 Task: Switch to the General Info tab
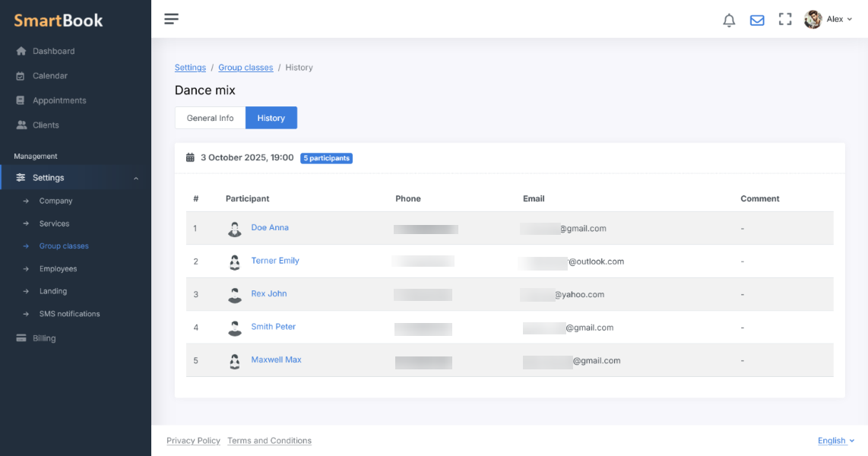coord(210,119)
